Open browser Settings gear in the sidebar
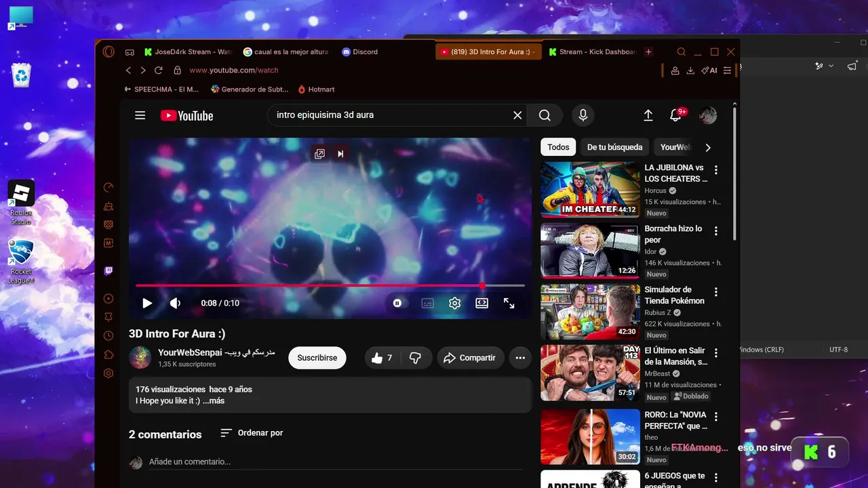 [108, 373]
